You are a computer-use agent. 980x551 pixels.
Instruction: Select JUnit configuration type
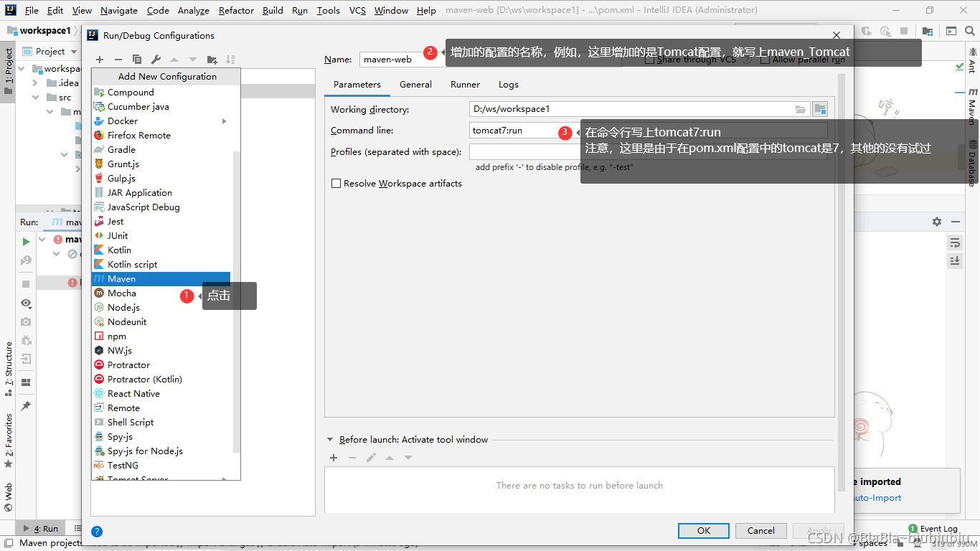point(161,235)
